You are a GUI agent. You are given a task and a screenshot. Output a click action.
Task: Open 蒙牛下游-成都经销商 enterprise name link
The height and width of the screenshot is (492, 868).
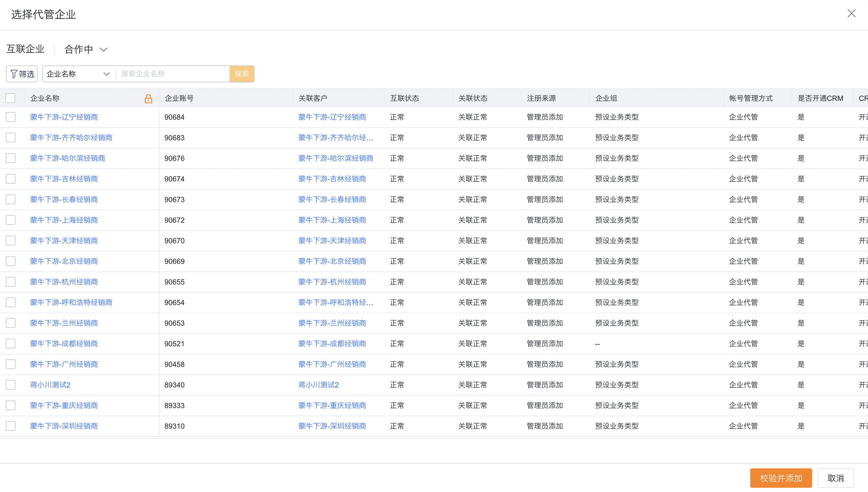[64, 344]
